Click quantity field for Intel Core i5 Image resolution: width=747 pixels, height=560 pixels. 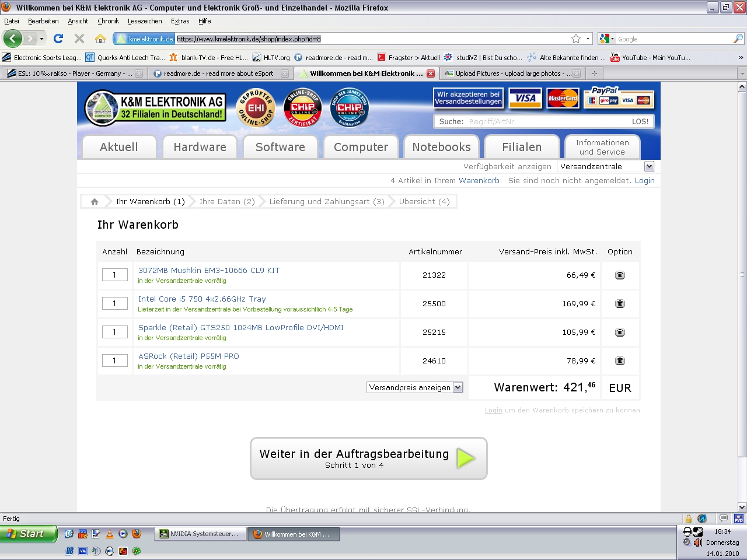[x=115, y=303]
